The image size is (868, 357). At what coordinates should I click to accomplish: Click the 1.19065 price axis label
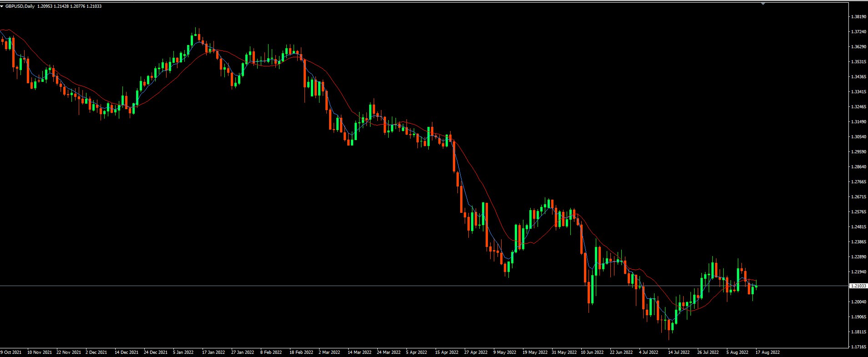858,317
